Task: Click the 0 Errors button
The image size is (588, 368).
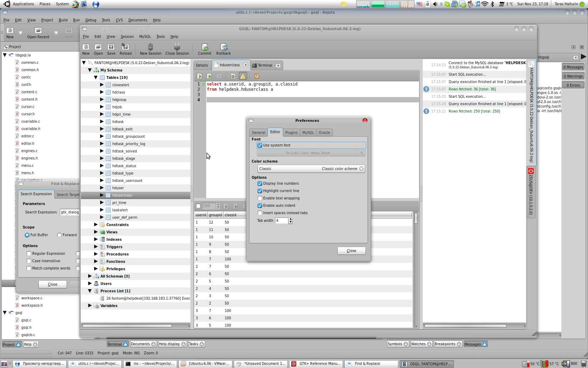Action: click(x=573, y=85)
